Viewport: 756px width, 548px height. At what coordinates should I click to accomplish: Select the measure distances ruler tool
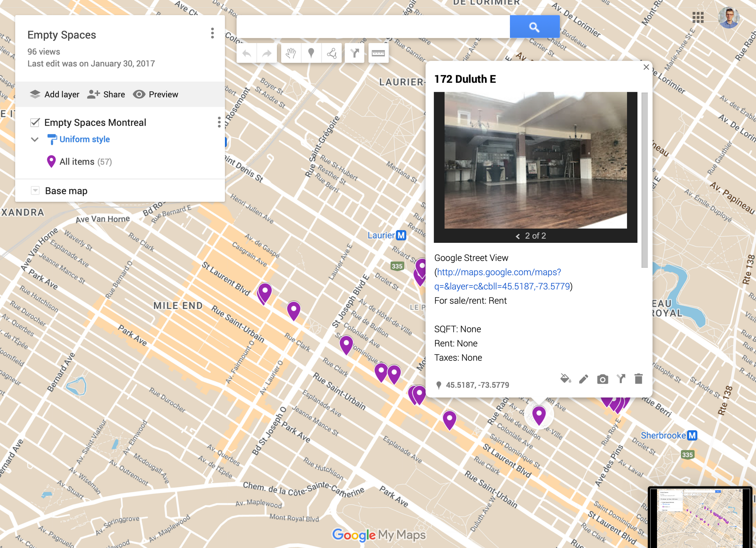[x=378, y=53]
